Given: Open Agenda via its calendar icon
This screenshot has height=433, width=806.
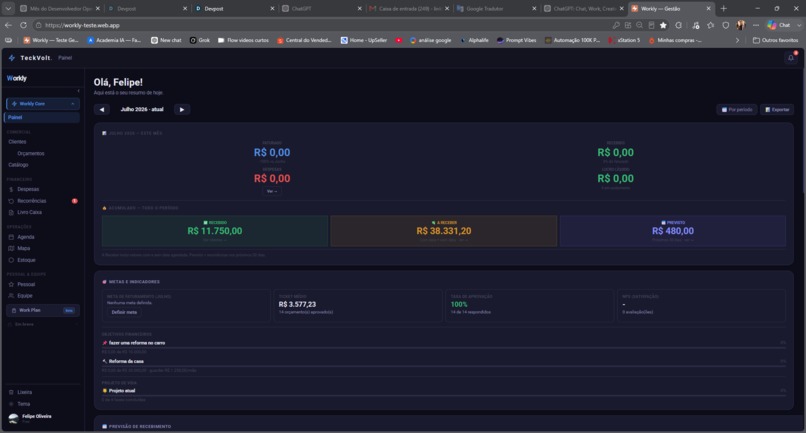Looking at the screenshot, I should pos(11,237).
